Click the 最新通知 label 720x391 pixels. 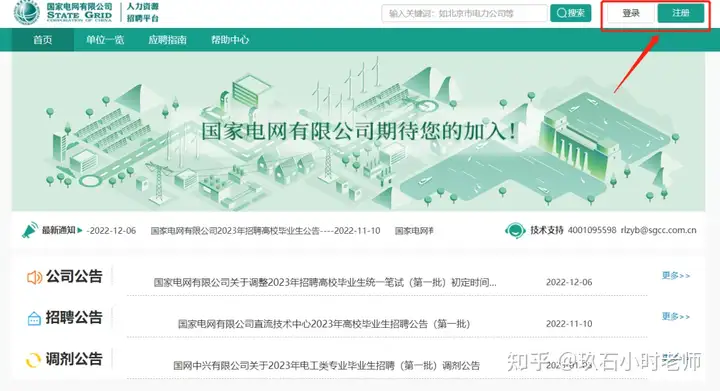59,230
